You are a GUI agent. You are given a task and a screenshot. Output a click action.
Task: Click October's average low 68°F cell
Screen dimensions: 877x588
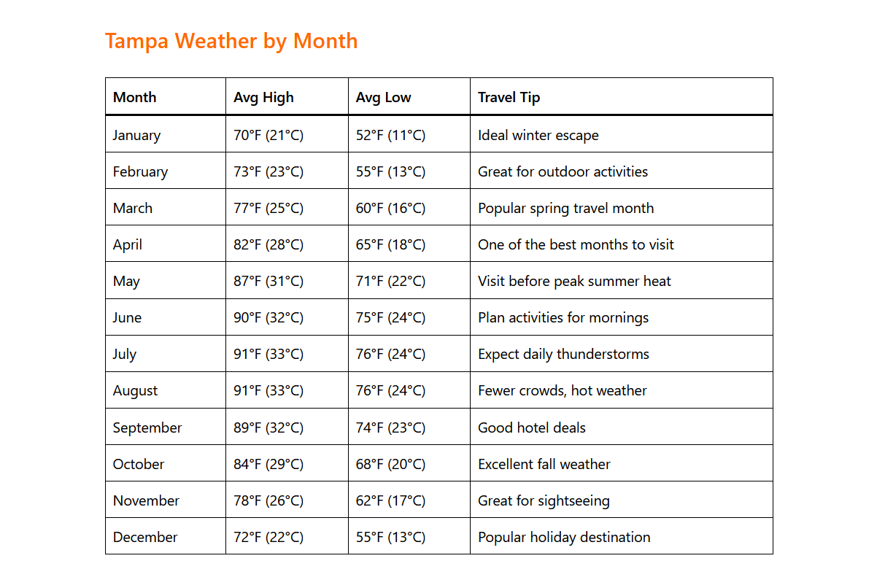tap(390, 464)
